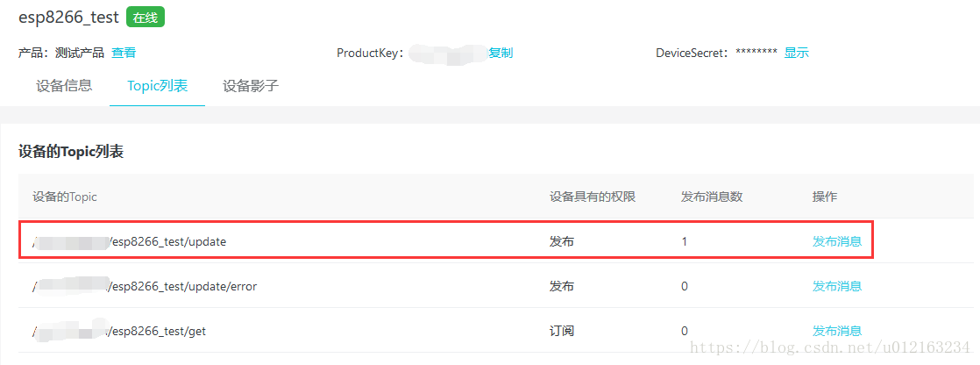Screen dimensions: 980x365
Task: Click the 发布消息数 column header
Action: [712, 197]
